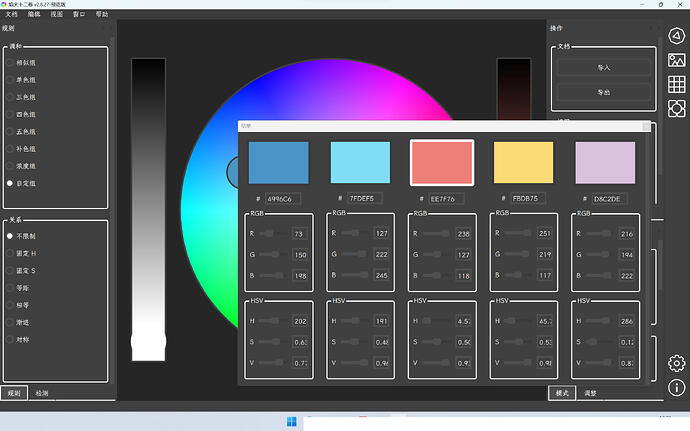Viewport: 690px width, 431px height.
Task: Click the color wheel icon in right sidebar
Action: click(x=676, y=37)
